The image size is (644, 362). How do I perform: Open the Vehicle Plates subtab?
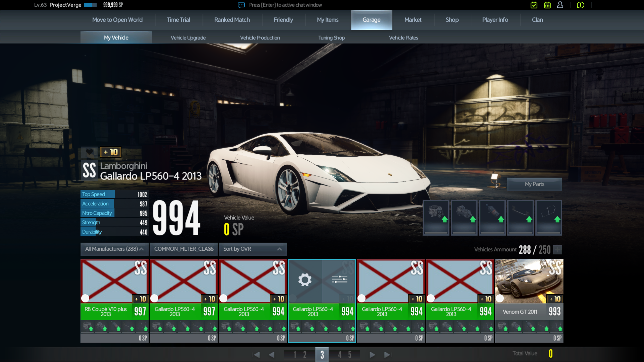(x=404, y=38)
